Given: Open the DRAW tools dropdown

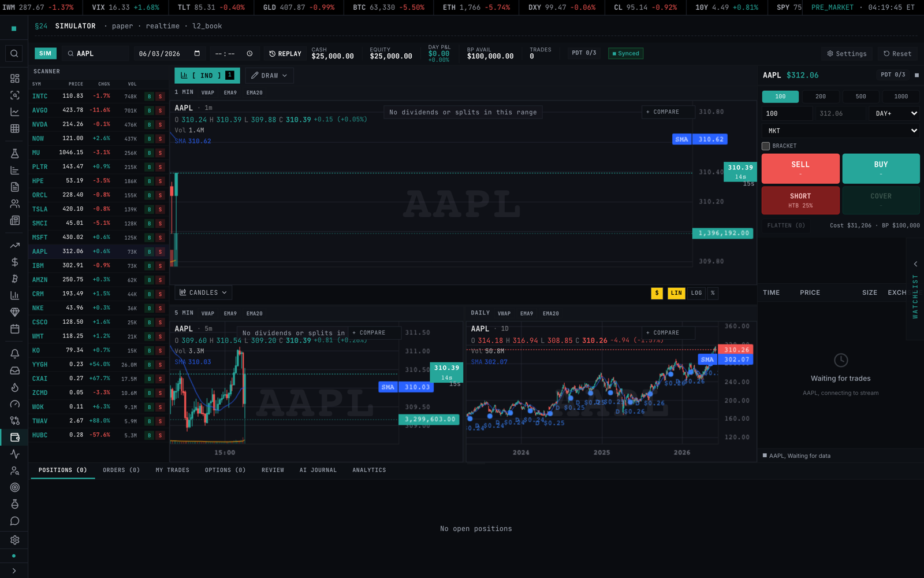Looking at the screenshot, I should click(269, 76).
